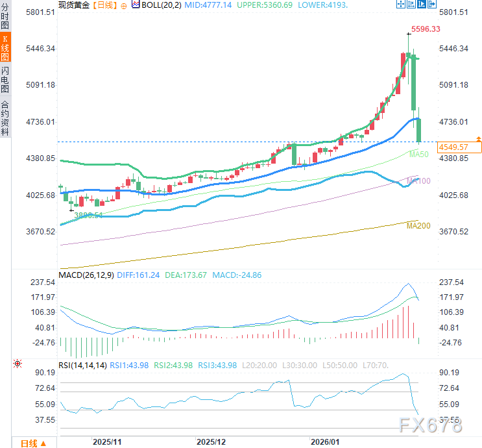Click the leftmost blue icon in top-right toolbar
Viewport: 482px width, 448px height.
point(402,4)
